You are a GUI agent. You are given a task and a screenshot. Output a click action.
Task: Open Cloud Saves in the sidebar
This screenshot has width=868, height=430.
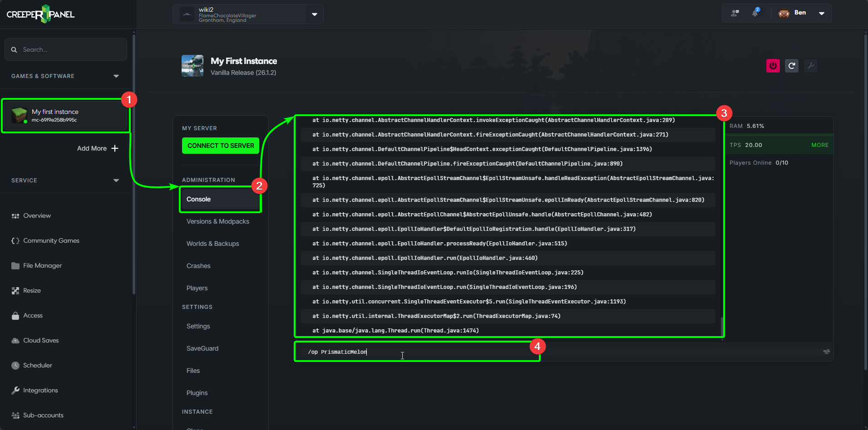(x=41, y=341)
